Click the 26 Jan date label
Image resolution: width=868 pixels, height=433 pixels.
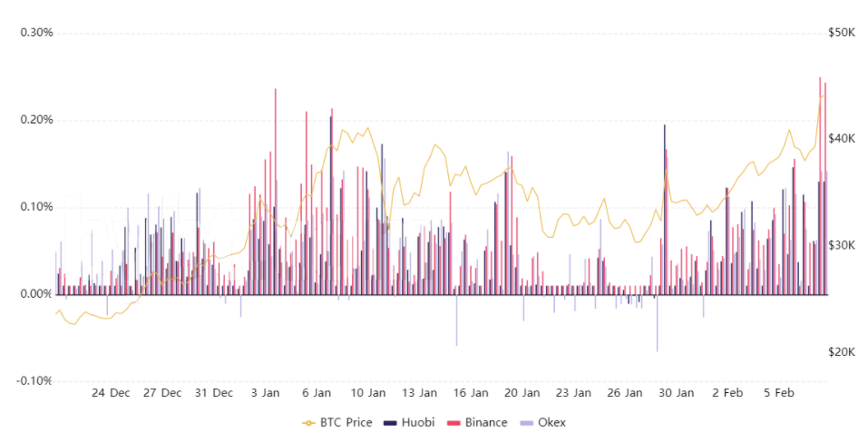626,393
